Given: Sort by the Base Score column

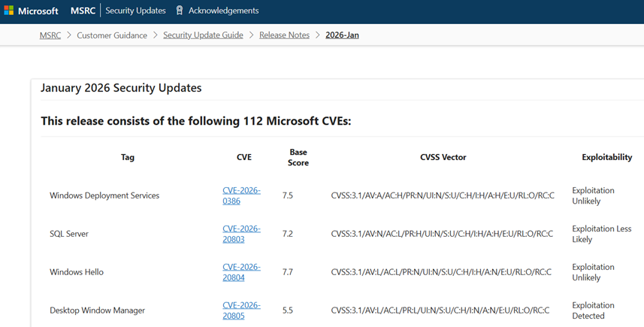Looking at the screenshot, I should 298,158.
